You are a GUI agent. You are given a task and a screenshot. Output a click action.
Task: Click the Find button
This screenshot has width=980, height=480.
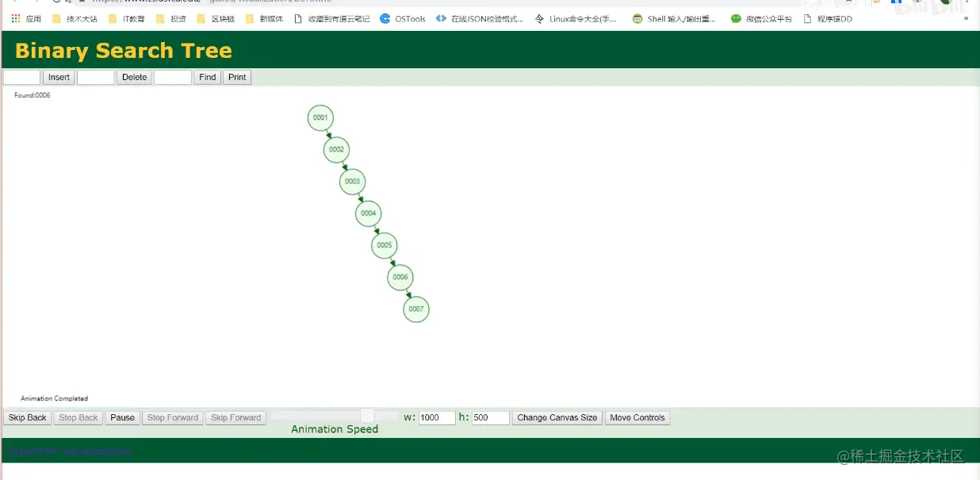pyautogui.click(x=208, y=77)
